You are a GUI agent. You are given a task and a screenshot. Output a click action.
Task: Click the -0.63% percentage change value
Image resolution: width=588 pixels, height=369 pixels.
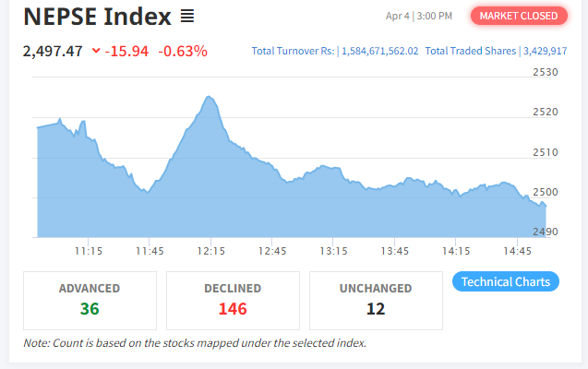[183, 51]
